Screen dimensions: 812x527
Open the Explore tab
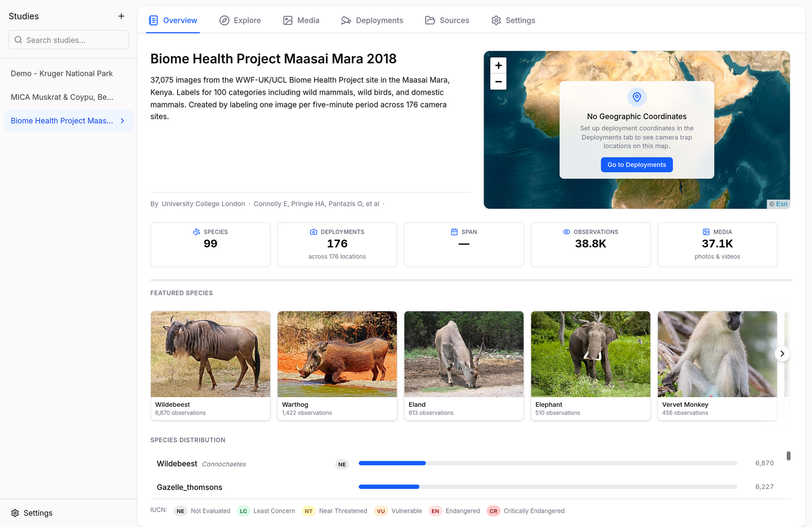pos(240,20)
